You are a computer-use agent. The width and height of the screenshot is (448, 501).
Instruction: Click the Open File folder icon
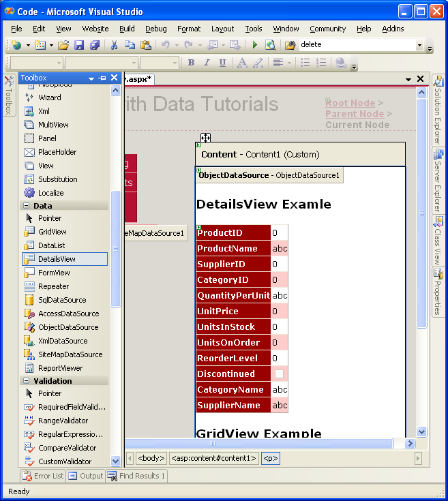[x=63, y=45]
